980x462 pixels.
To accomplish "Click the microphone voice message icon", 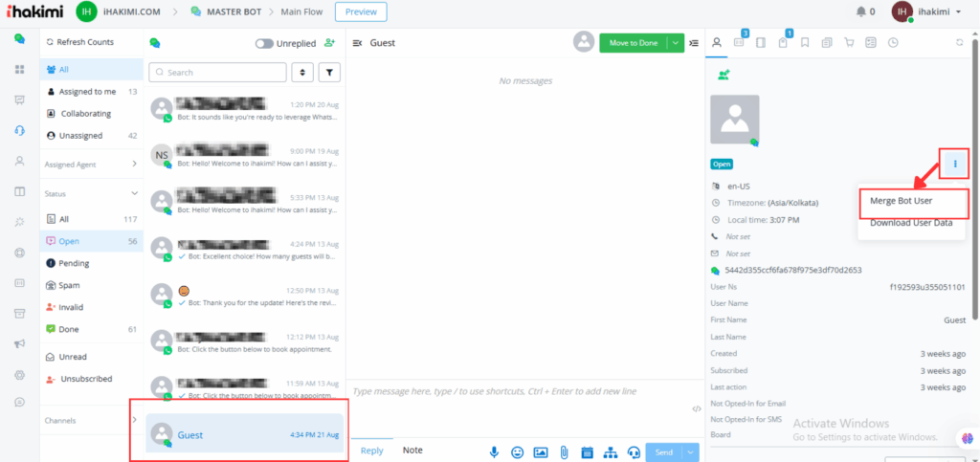I will [494, 451].
